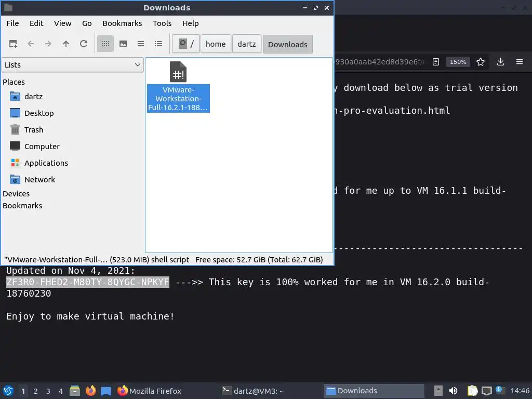Click show desktop icon in taskbar
532x399 pixels.
[106, 391]
